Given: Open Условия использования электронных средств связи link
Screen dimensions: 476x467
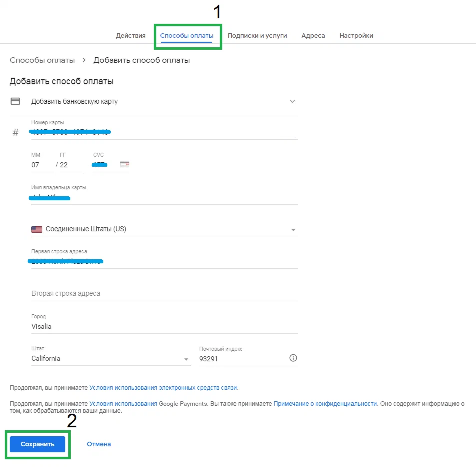Looking at the screenshot, I should (163, 387).
